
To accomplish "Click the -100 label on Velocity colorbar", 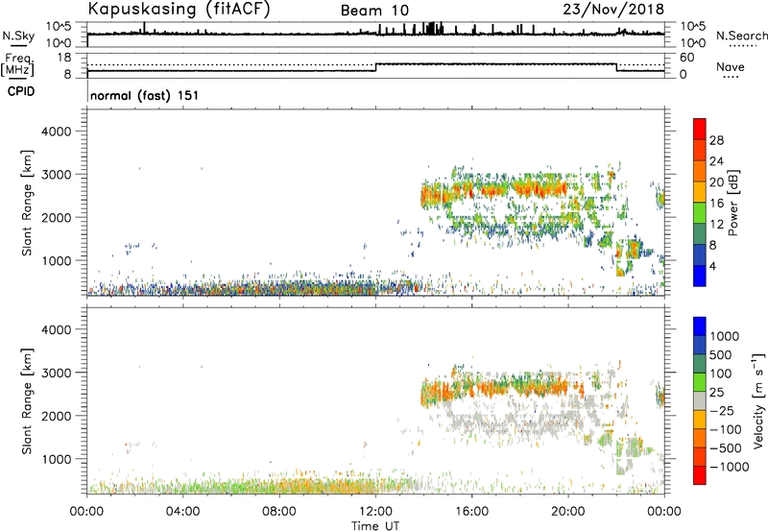I will (x=725, y=429).
